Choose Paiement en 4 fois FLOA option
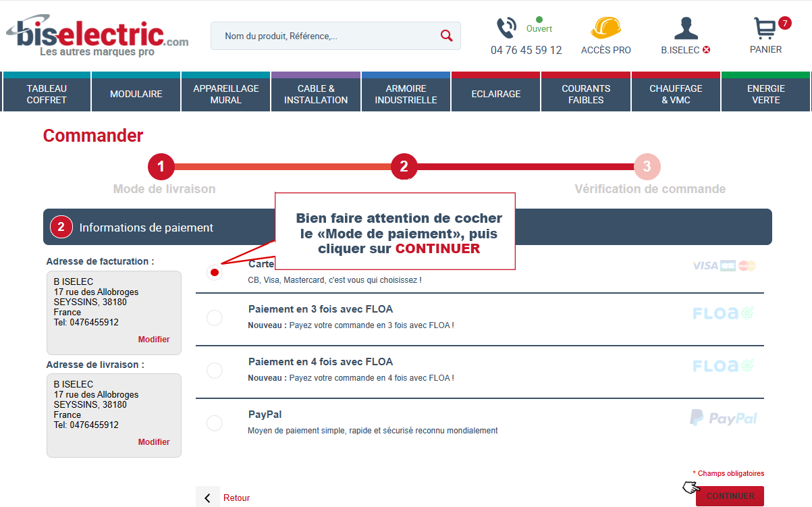Viewport: 812px width, 507px height. (215, 371)
